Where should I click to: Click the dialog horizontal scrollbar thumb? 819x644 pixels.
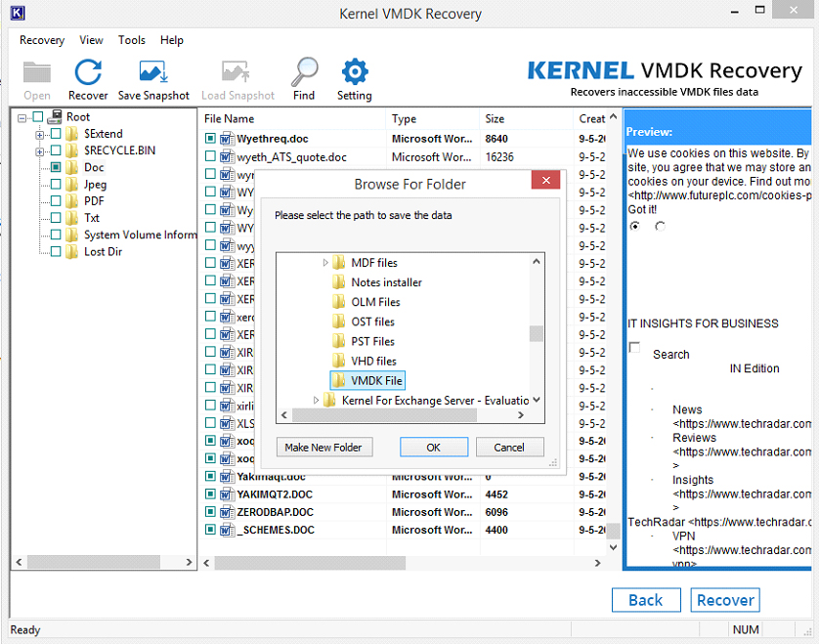tap(384, 415)
